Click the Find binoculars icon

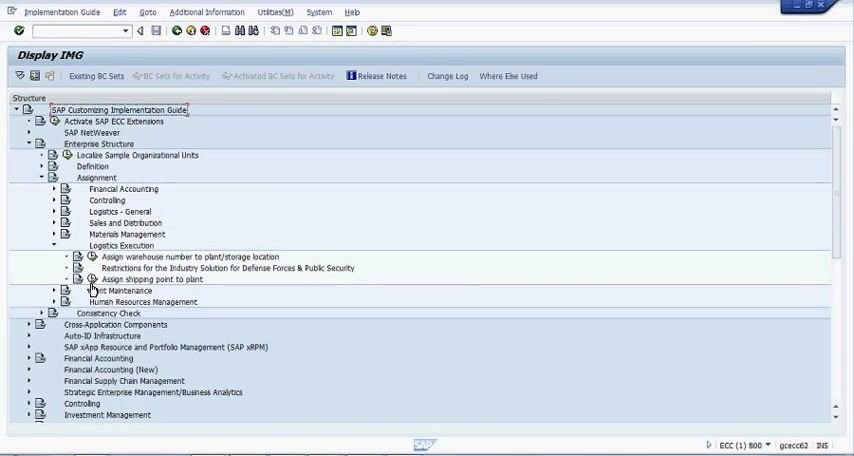point(240,31)
